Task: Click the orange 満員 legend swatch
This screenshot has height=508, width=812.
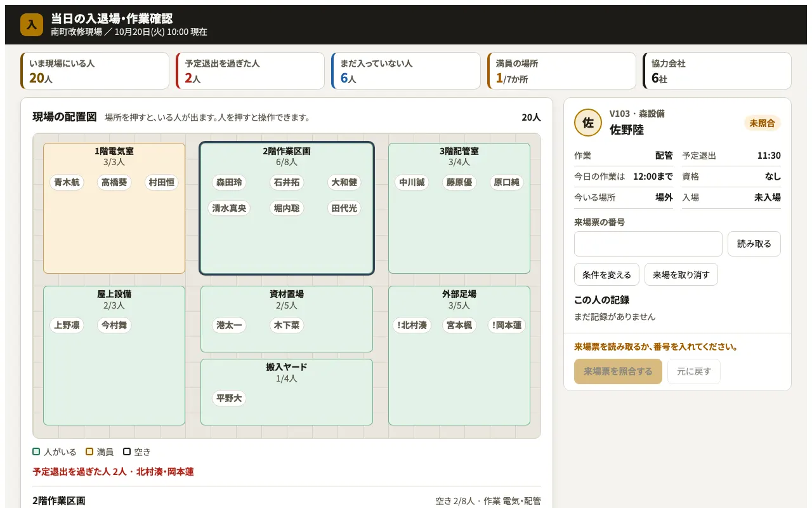Action: [x=89, y=451]
